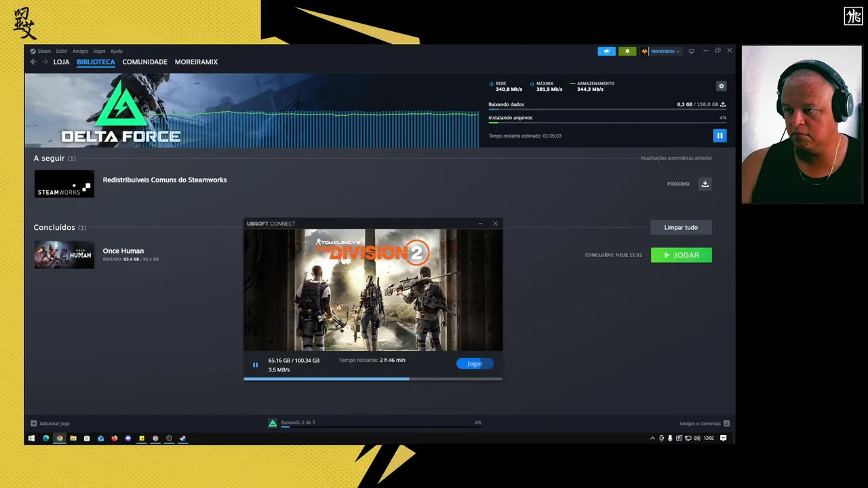Open the volume tray icon
The width and height of the screenshot is (868, 488).
tap(697, 439)
